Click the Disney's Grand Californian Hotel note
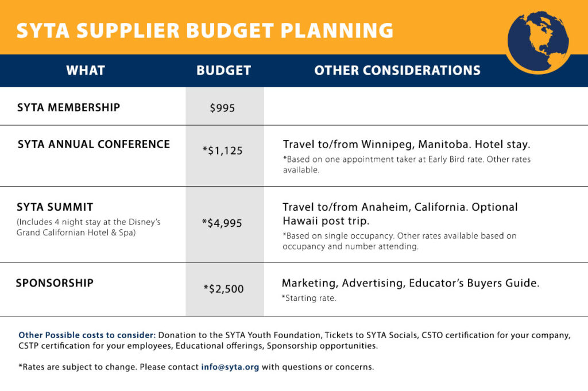Screen dimensions: 588x391 (x=88, y=227)
